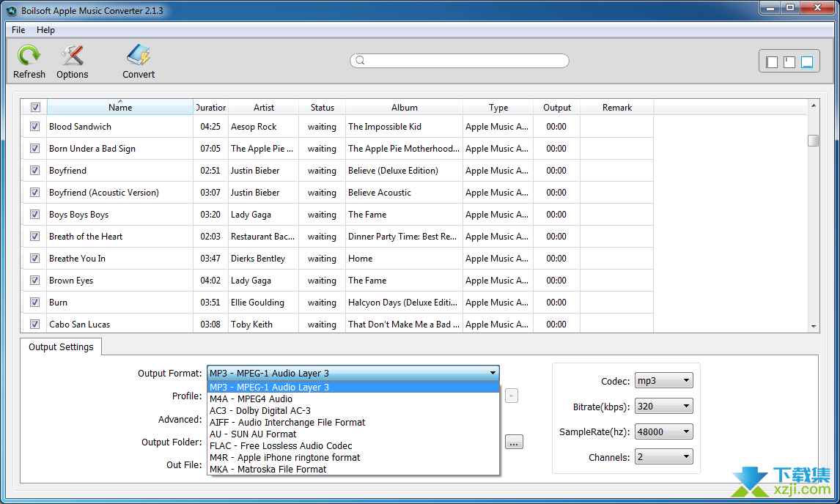Click the search magnifier icon
The height and width of the screenshot is (504, 840).
(x=360, y=61)
